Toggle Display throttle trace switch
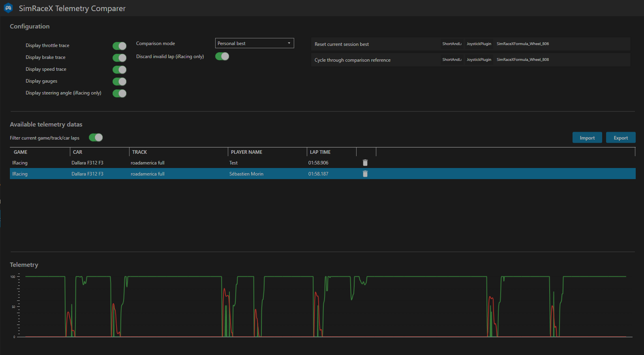 point(119,46)
